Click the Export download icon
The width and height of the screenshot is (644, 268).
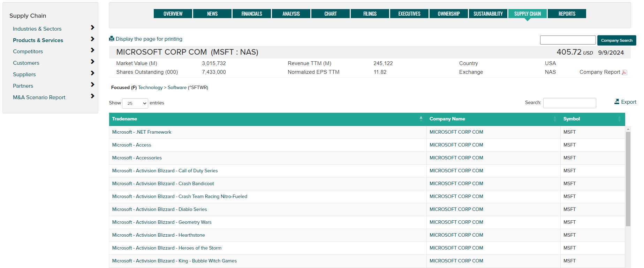click(x=617, y=102)
